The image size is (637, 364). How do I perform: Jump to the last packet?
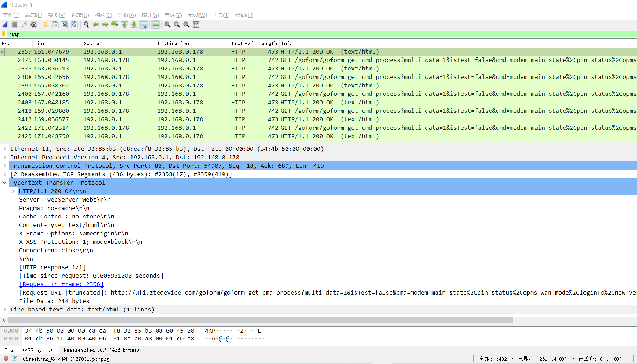134,25
